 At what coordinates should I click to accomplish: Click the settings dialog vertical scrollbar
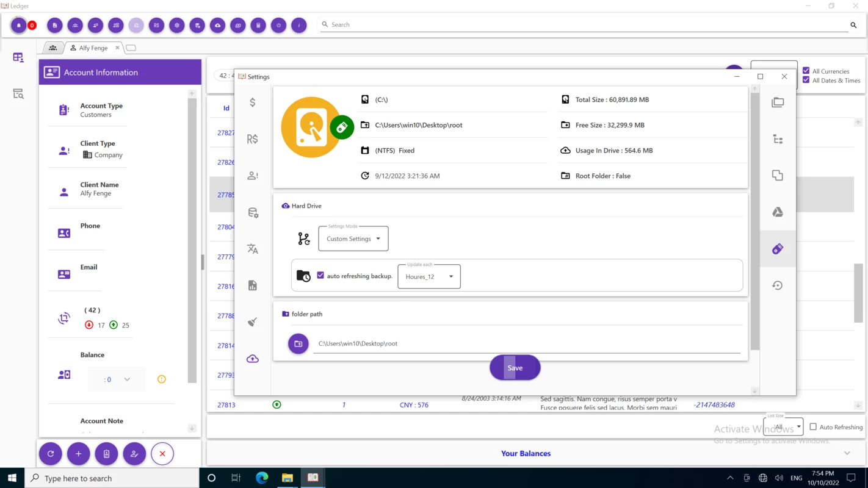(x=755, y=222)
